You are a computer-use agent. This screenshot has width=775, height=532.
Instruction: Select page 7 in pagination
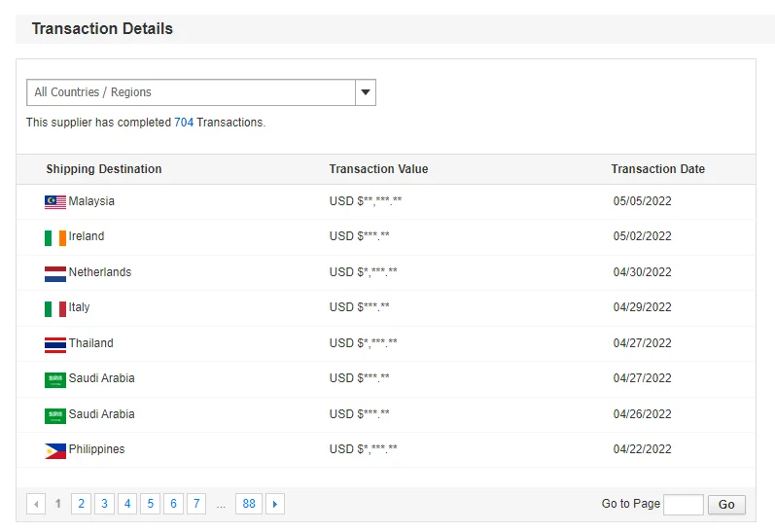pos(196,504)
